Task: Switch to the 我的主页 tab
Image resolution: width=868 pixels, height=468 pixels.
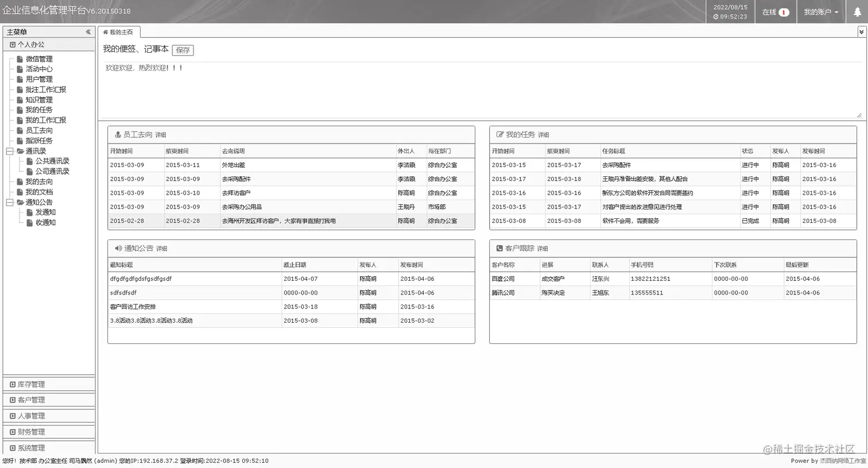Action: point(118,32)
